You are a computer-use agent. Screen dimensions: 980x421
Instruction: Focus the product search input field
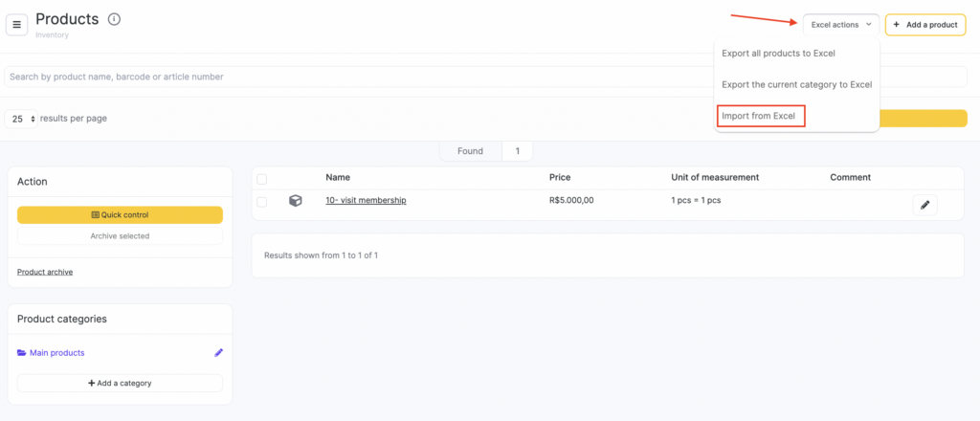(x=354, y=77)
